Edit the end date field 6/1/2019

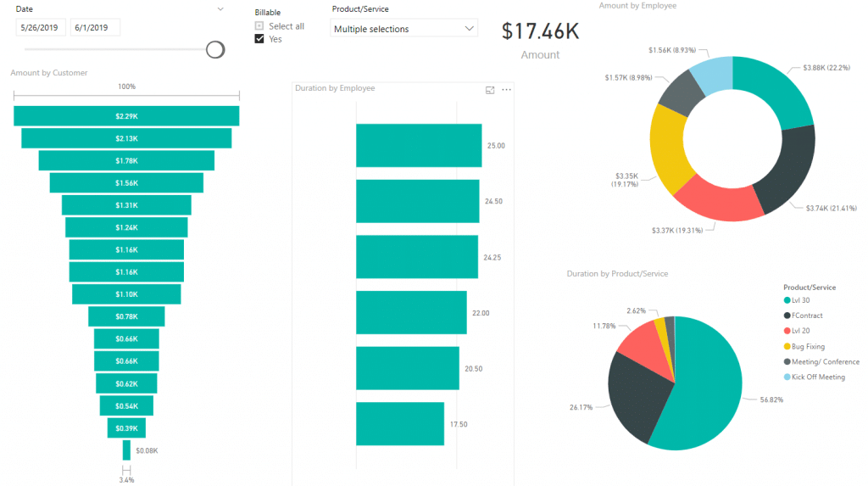click(95, 27)
